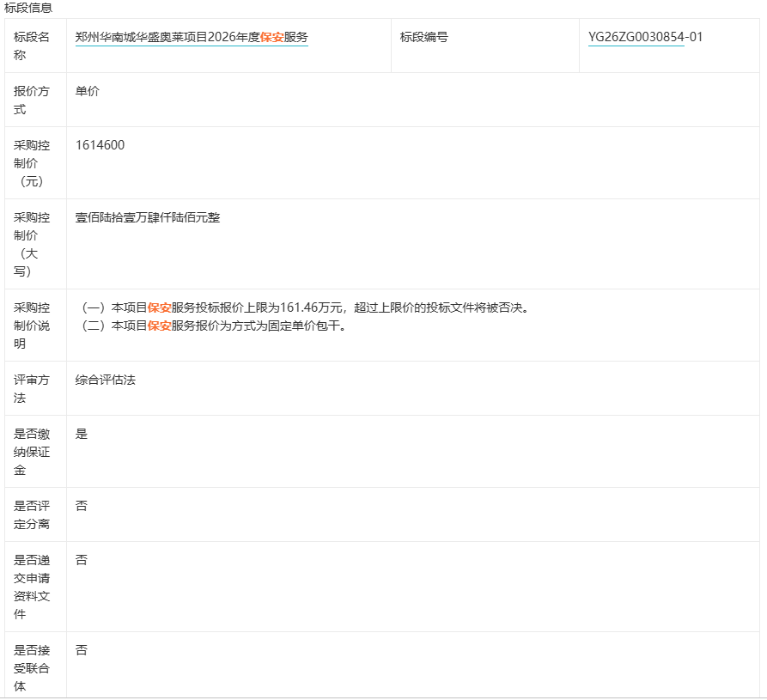Select the 综合评估法 value

click(x=106, y=380)
